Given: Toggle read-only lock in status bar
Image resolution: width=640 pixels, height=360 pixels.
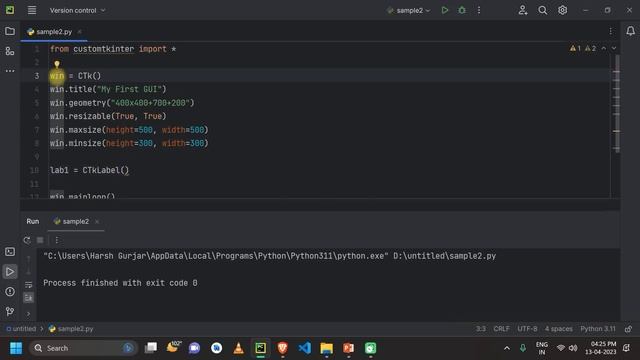Looking at the screenshot, I should pyautogui.click(x=628, y=329).
